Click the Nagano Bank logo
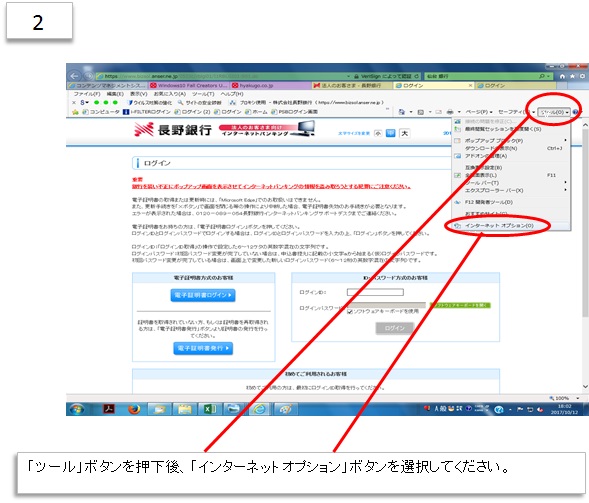This screenshot has height=503, width=589. tap(173, 130)
